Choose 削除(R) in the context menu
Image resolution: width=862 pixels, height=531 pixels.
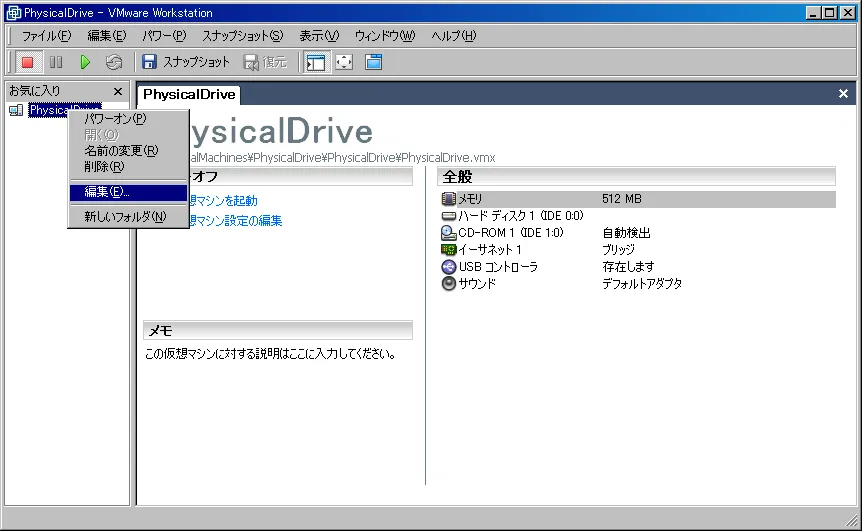pos(129,167)
